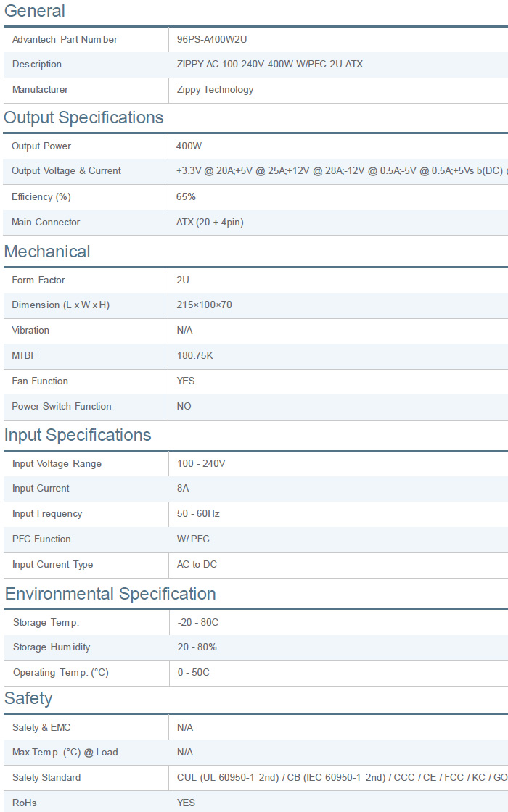Click the 65% efficiency value

click(186, 197)
